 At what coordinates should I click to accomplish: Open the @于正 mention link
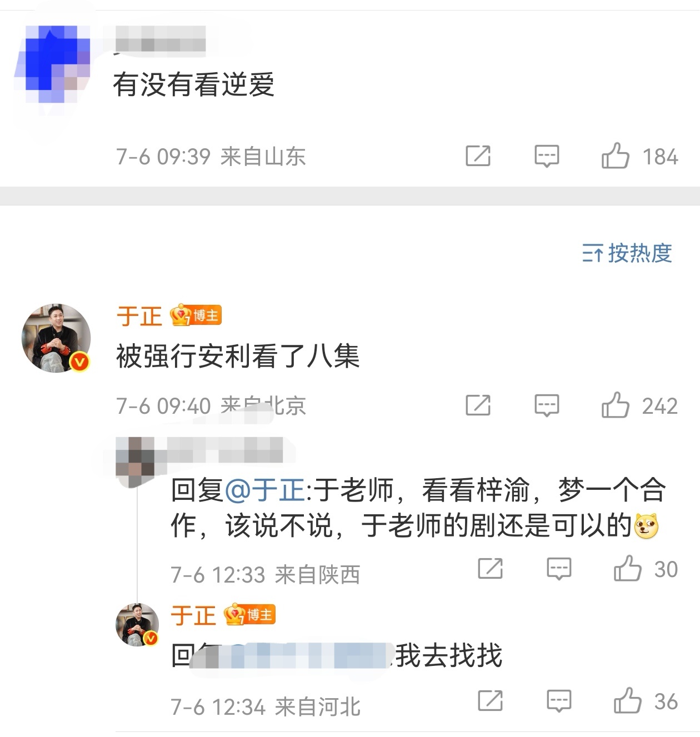[x=265, y=490]
